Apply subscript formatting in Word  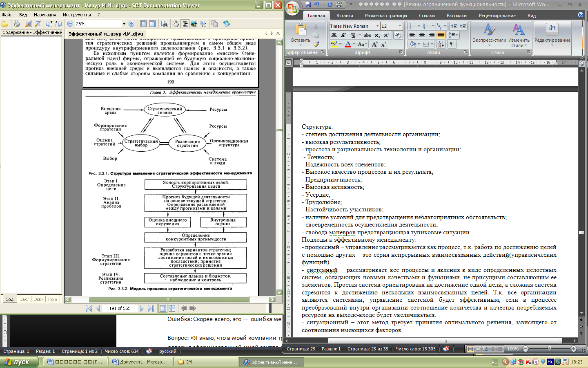377,35
